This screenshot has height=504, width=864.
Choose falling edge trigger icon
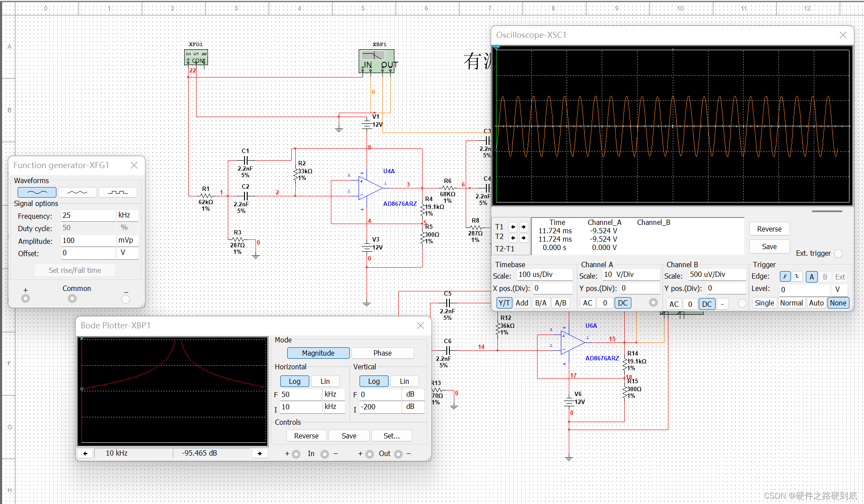tap(797, 276)
